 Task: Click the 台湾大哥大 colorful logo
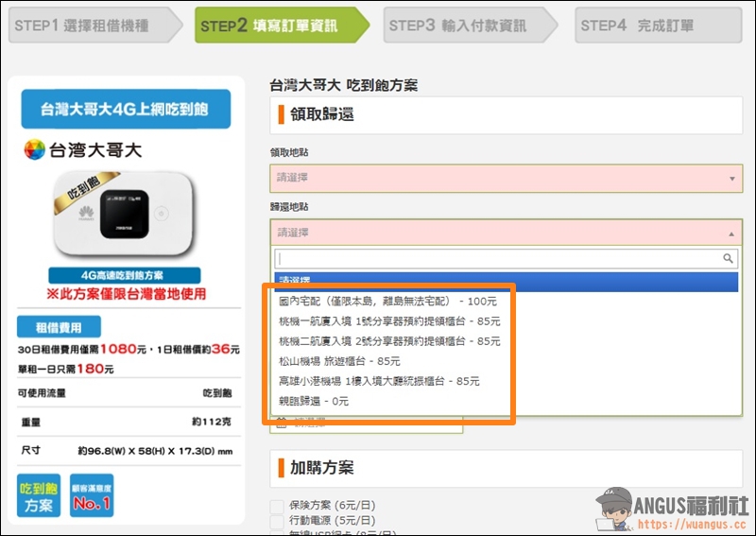[x=35, y=149]
